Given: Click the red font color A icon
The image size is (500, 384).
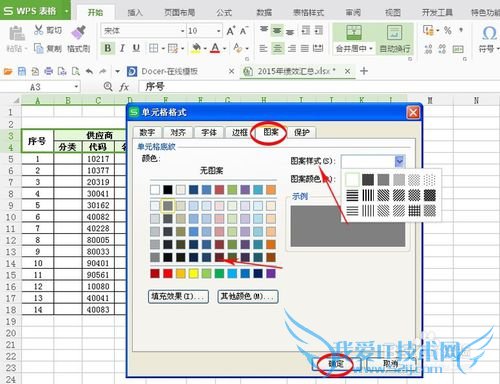Looking at the screenshot, I should click(x=215, y=48).
